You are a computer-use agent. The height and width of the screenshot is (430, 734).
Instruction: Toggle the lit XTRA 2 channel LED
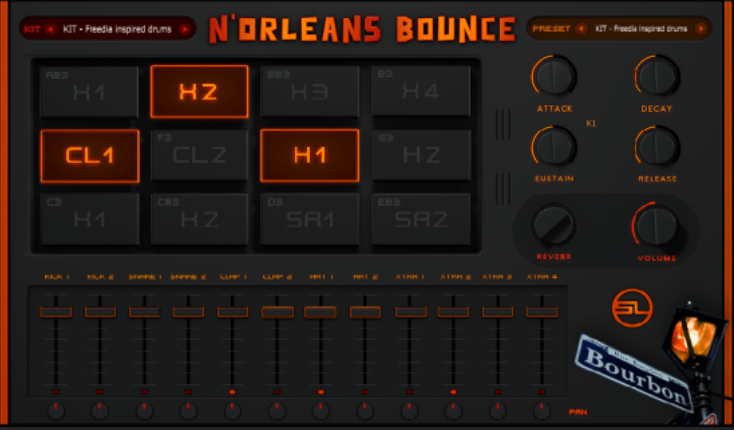point(453,392)
